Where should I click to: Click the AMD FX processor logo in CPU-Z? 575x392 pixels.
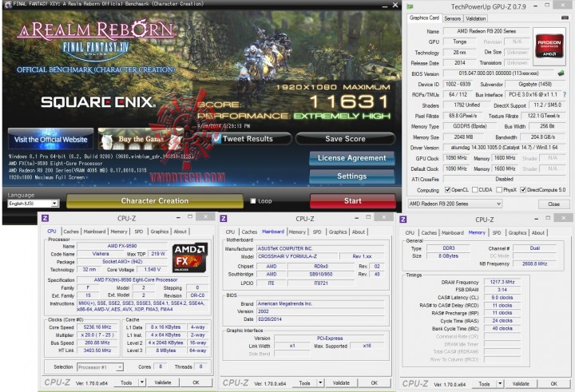coord(189,257)
